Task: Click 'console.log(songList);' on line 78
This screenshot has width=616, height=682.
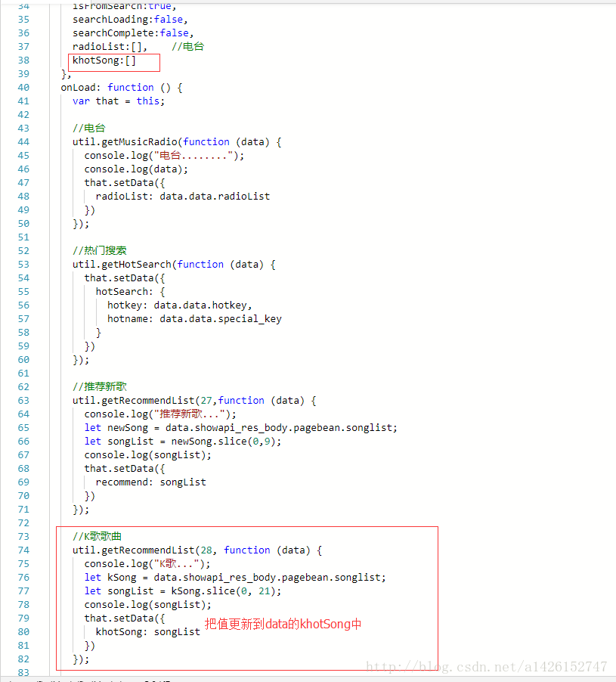Action: coord(148,605)
